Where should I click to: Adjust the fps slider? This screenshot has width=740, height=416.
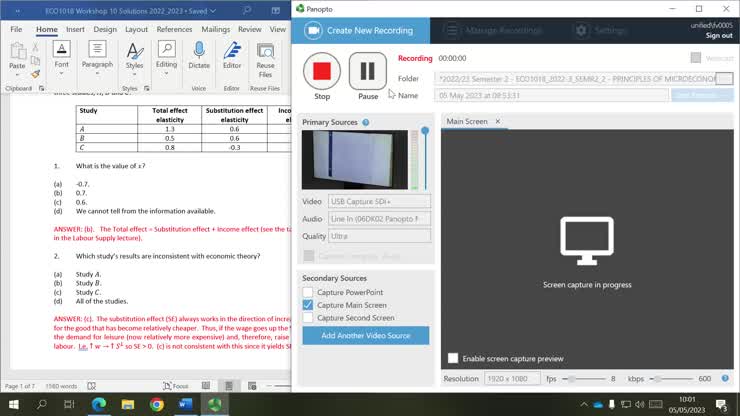(571, 379)
